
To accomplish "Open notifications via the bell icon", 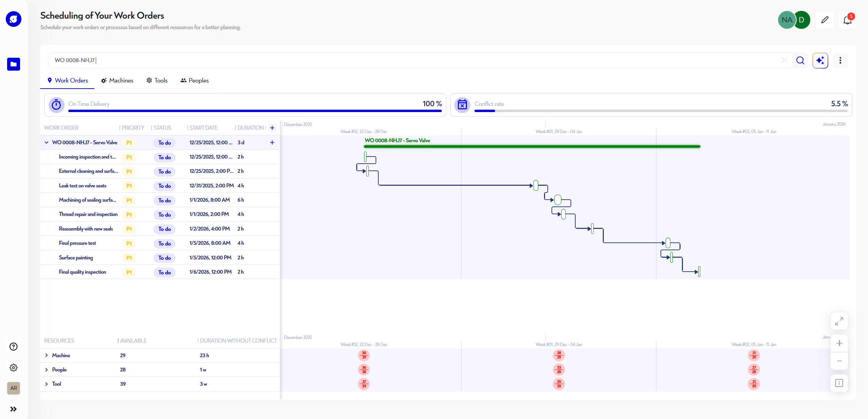I will (x=846, y=20).
